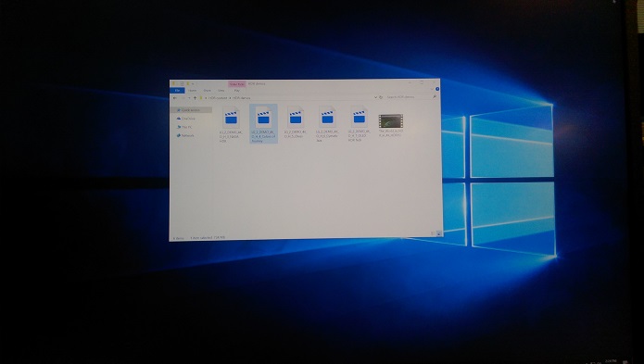Click Properties icon in quick access toolbar
Image resolution: width=644 pixels, height=364 pixels.
pos(182,83)
